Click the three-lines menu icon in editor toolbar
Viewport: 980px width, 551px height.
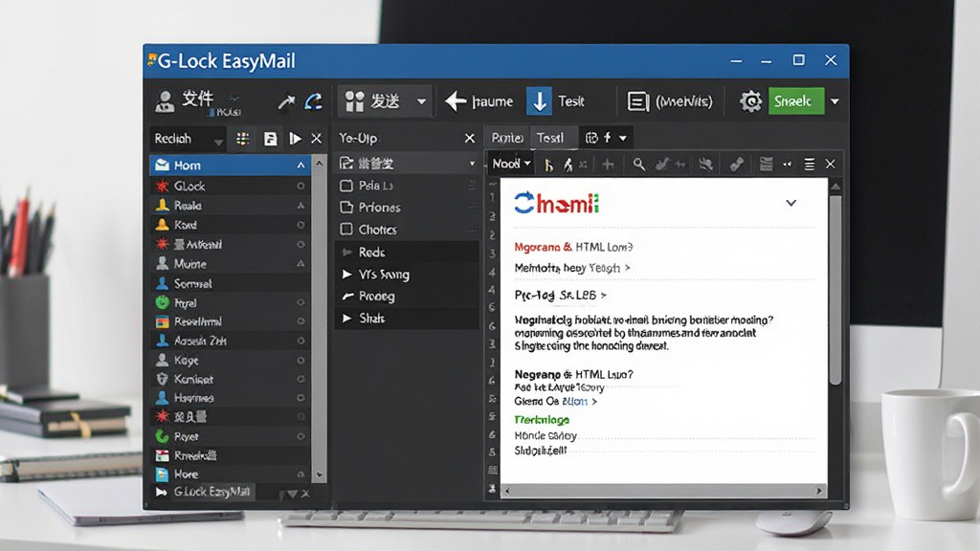pos(809,165)
